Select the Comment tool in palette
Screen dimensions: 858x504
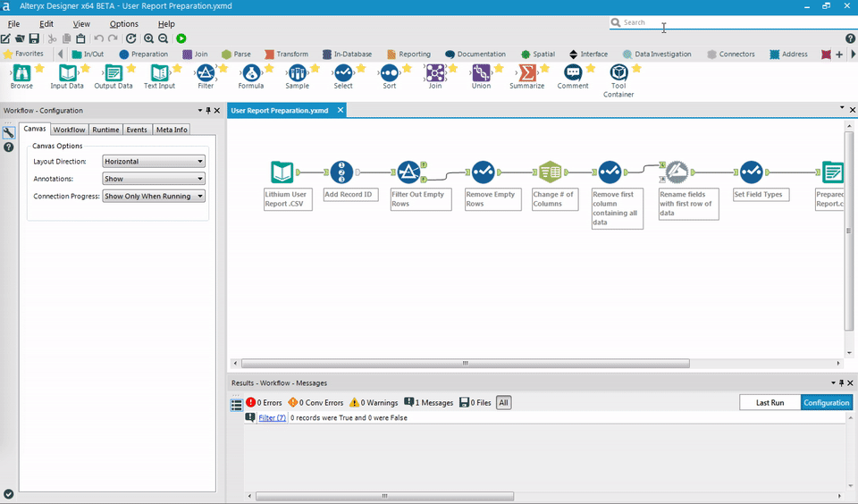(x=573, y=77)
